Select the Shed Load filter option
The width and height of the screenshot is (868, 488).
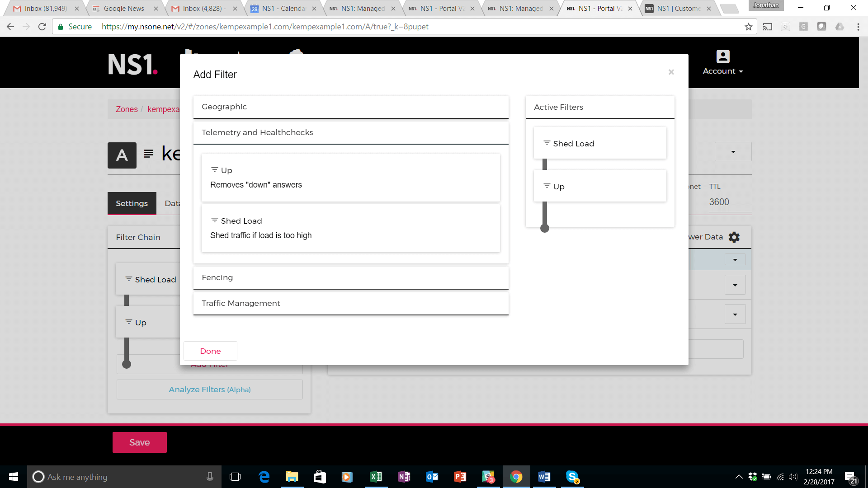pos(350,228)
